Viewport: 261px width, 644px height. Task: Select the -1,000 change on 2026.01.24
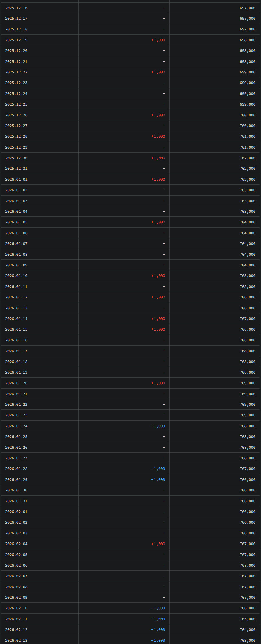[158, 426]
